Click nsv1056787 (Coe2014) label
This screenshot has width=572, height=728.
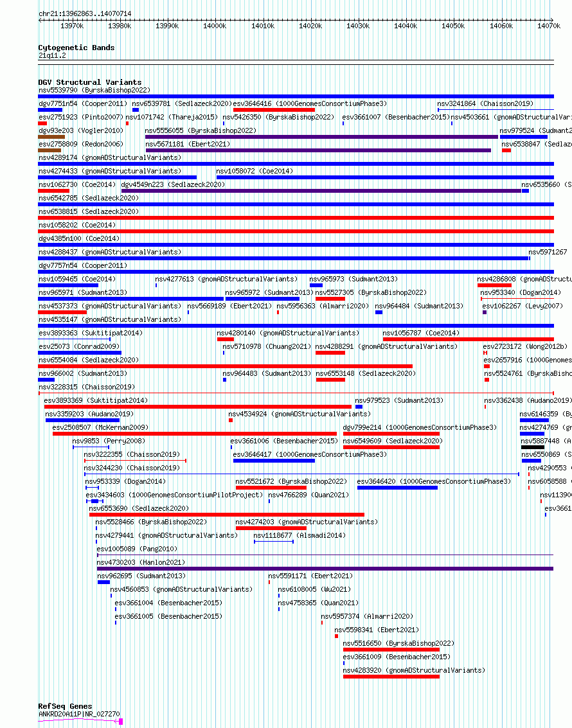(x=421, y=332)
